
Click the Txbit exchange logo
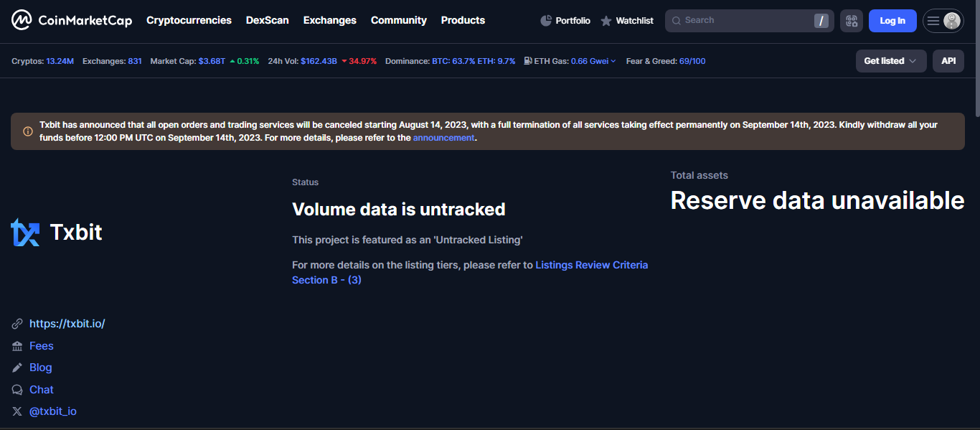click(x=25, y=233)
